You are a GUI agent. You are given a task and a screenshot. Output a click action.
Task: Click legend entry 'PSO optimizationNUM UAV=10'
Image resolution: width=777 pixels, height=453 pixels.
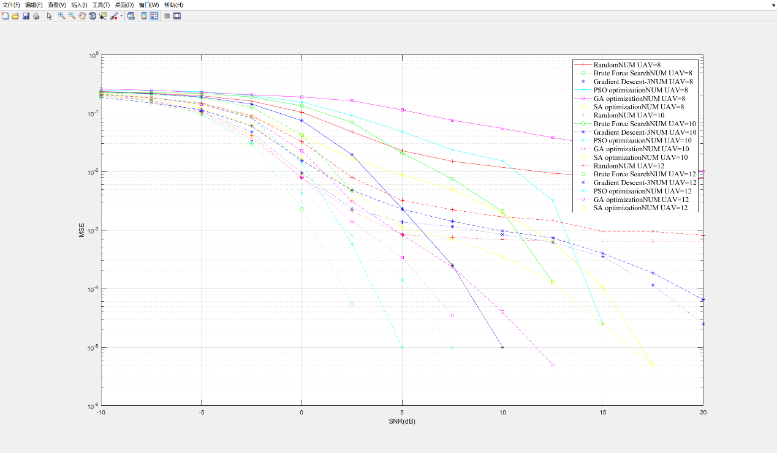pos(642,141)
